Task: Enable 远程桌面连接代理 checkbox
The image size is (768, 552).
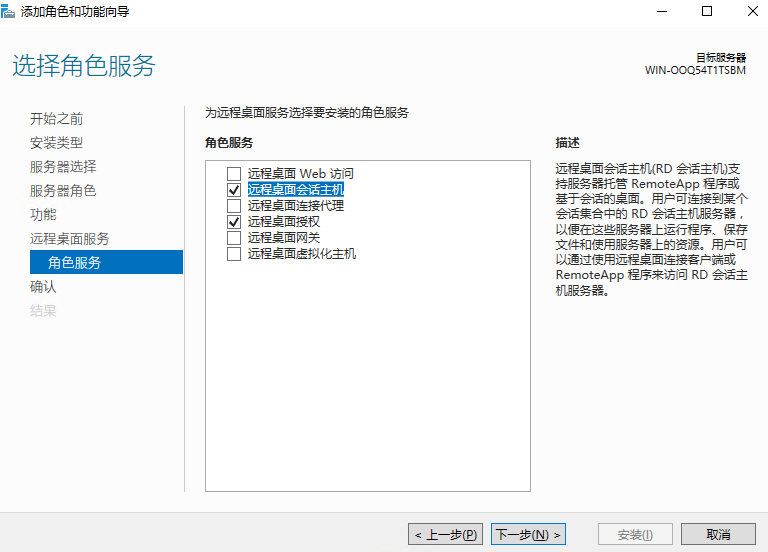Action: [x=234, y=206]
